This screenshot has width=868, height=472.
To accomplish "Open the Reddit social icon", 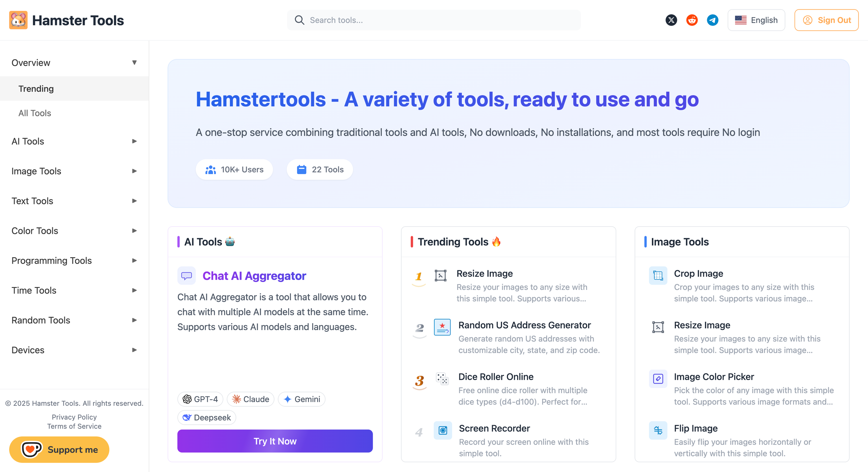I will click(692, 20).
